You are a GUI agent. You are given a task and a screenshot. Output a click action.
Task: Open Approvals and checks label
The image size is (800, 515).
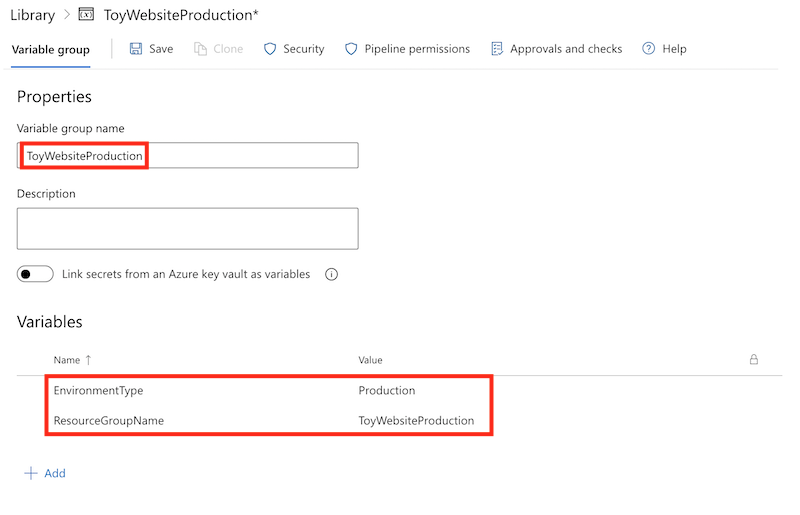tap(566, 49)
